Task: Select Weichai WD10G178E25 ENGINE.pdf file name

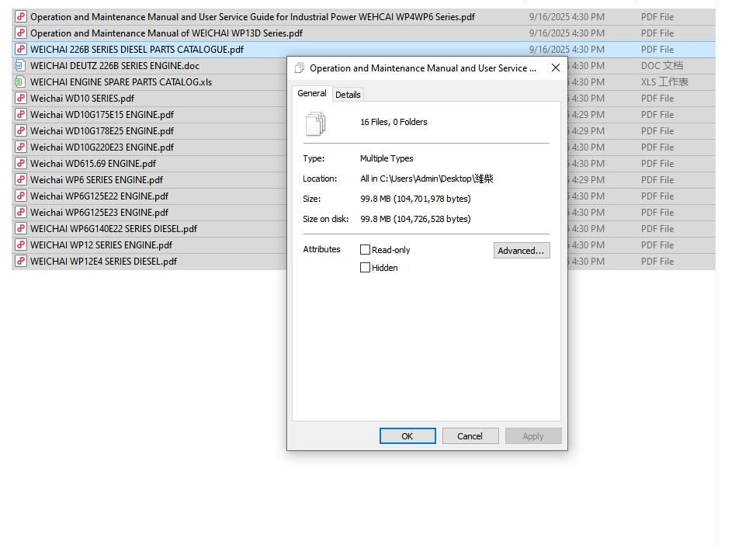Action: 102,131
